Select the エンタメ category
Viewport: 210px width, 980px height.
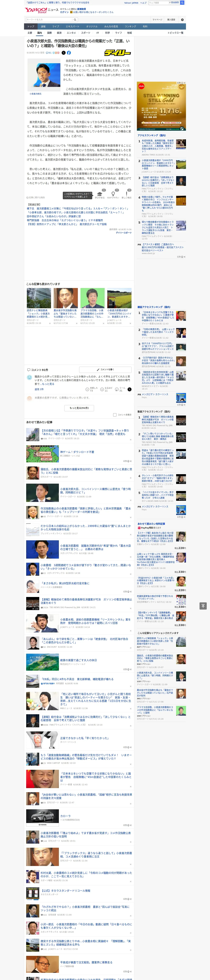click(x=71, y=33)
